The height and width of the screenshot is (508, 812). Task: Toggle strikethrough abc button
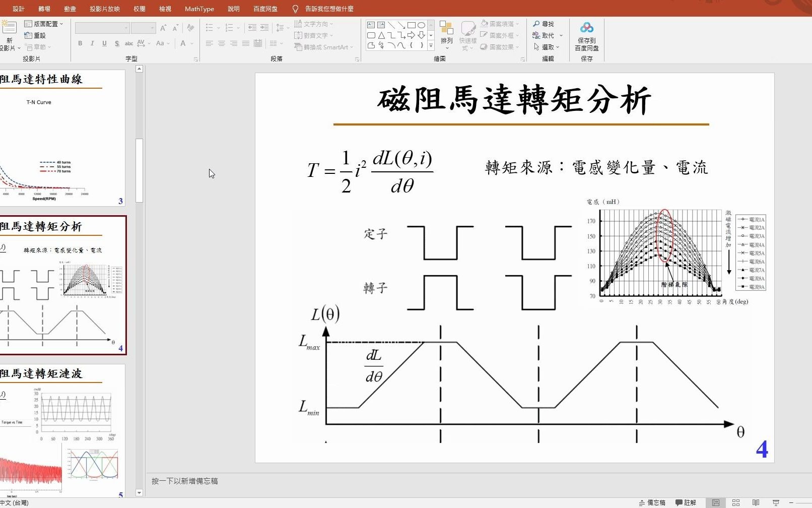[x=129, y=43]
